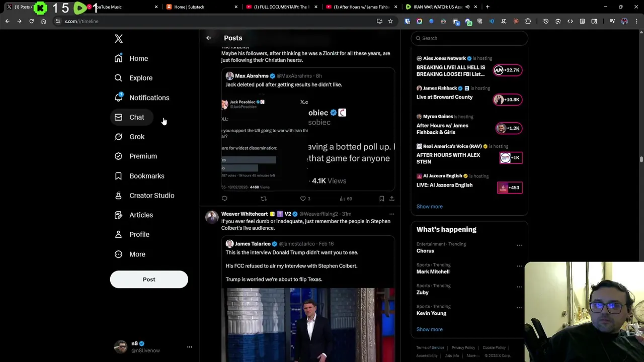Click the Search input field
The height and width of the screenshot is (362, 644).
point(469,38)
